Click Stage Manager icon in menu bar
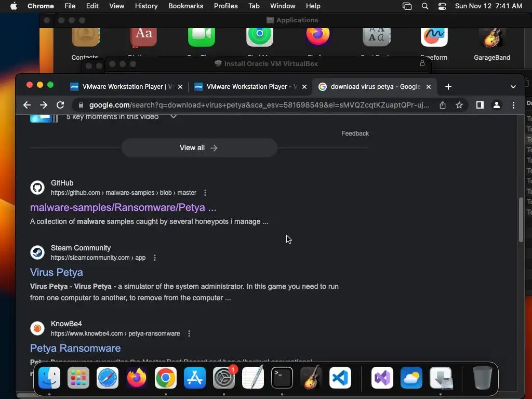This screenshot has height=399, width=532. click(407, 6)
